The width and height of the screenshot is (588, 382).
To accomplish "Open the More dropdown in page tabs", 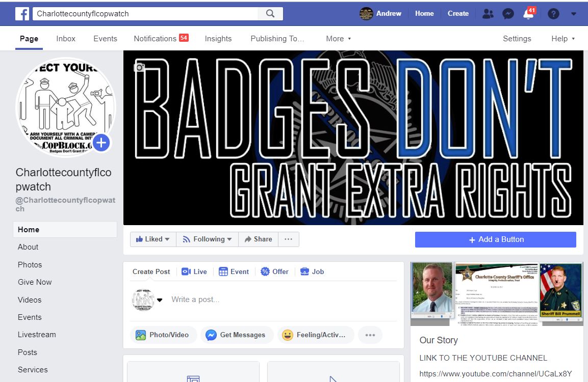I will [x=339, y=39].
